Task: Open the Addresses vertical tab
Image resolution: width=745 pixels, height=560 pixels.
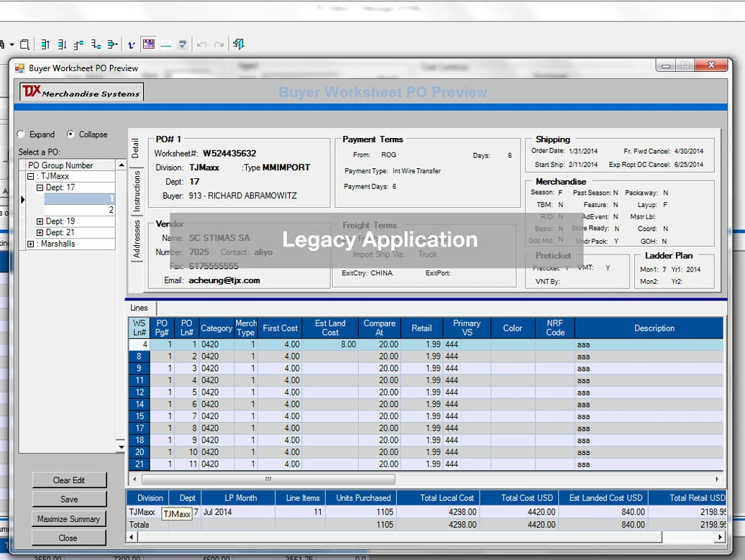Action: (137, 239)
